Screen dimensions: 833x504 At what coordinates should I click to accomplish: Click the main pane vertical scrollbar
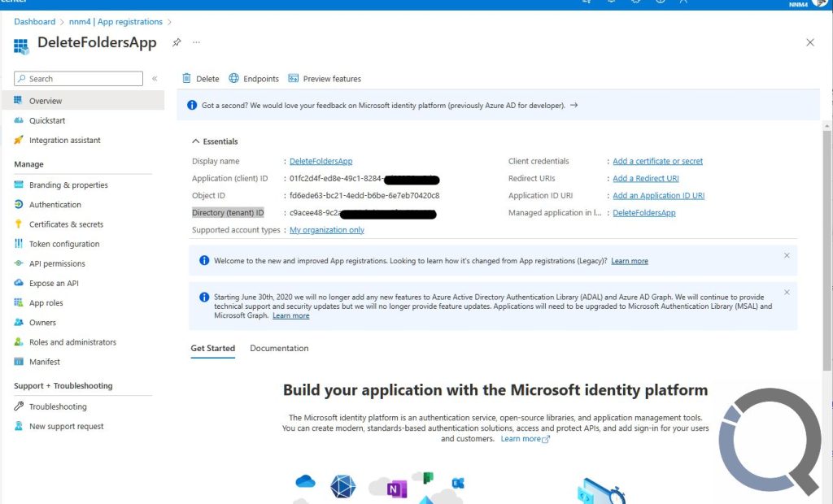coord(826,250)
